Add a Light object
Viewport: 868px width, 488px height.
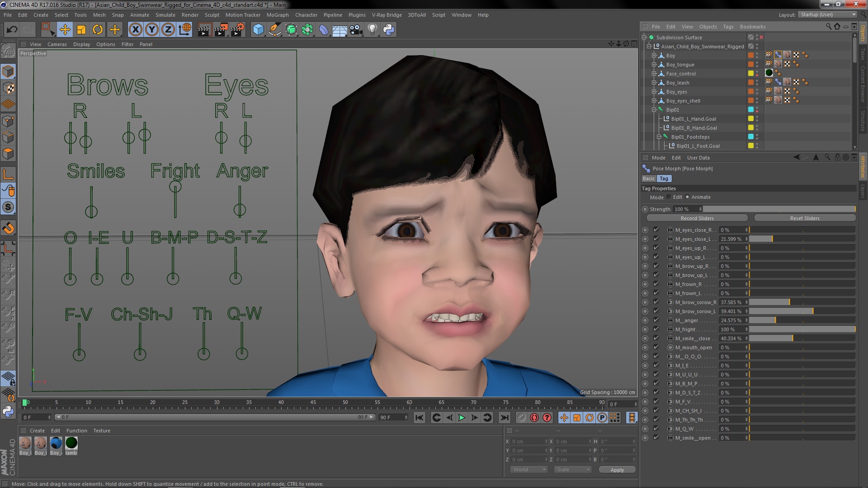[372, 30]
